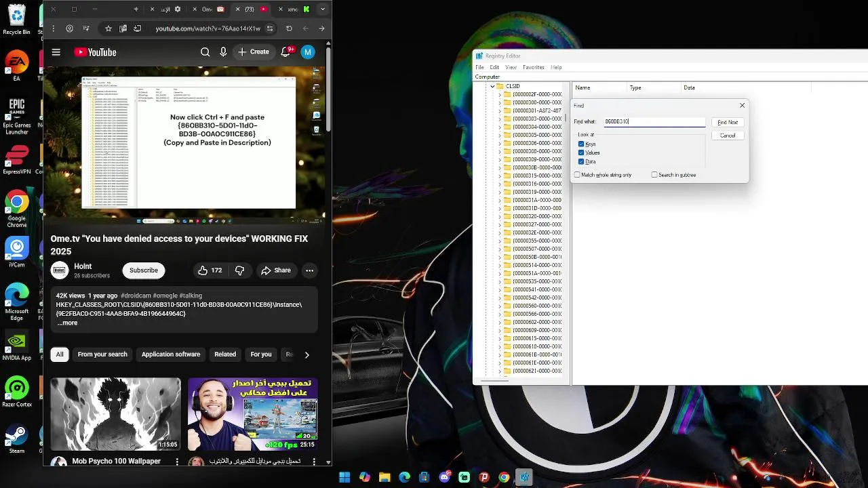Open more actions menu beside Share
Viewport: 868px width, 488px height.
(309, 270)
